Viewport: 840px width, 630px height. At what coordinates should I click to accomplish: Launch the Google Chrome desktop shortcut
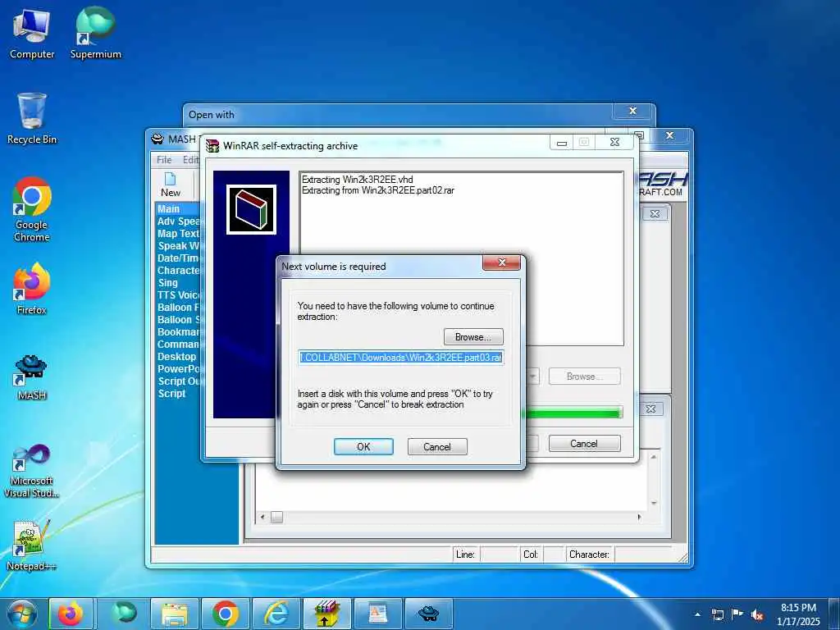(32, 209)
